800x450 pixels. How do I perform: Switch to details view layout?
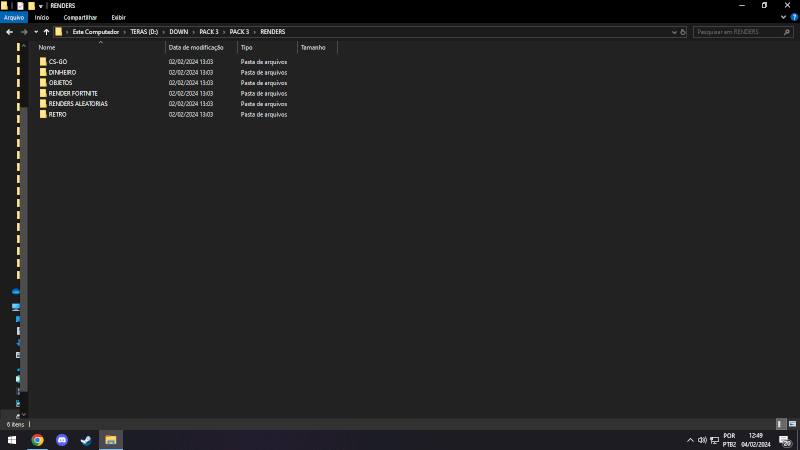coord(781,424)
